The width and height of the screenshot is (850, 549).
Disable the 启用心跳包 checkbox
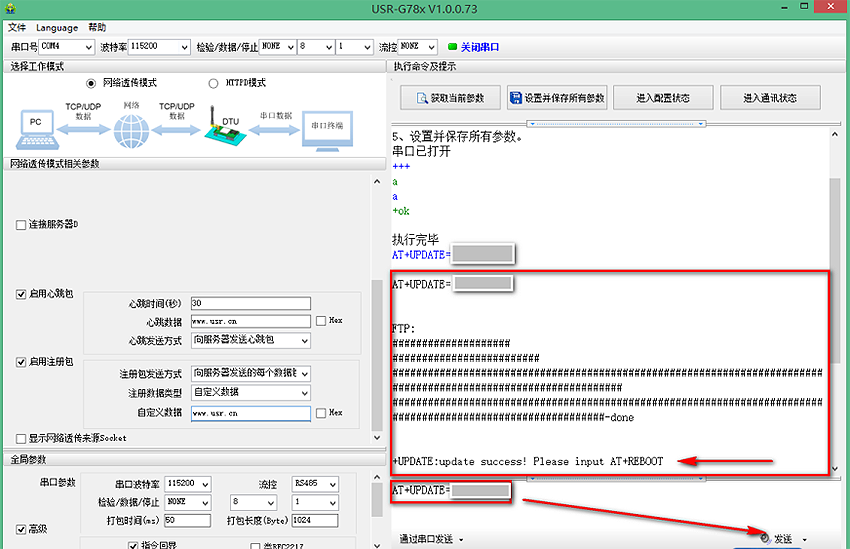pos(22,294)
